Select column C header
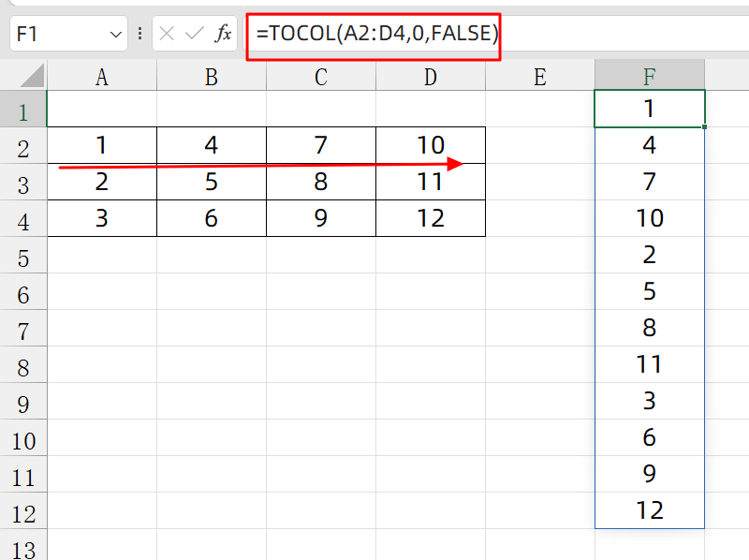Viewport: 749px width, 560px height. 320,77
